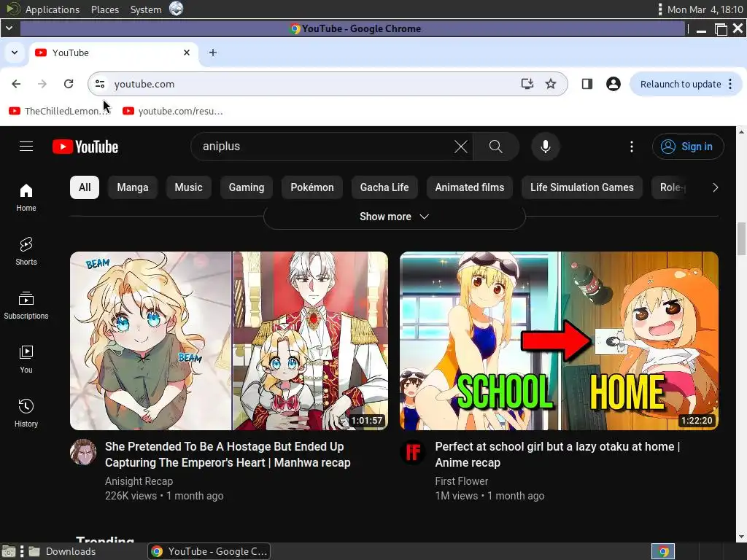Open Anisight Recap channel name

pos(139,481)
